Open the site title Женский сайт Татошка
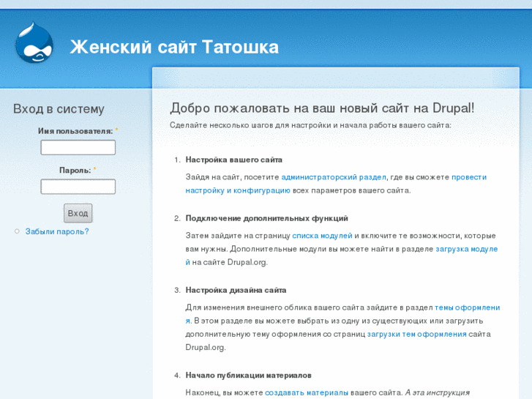The width and height of the screenshot is (532, 399). [174, 47]
